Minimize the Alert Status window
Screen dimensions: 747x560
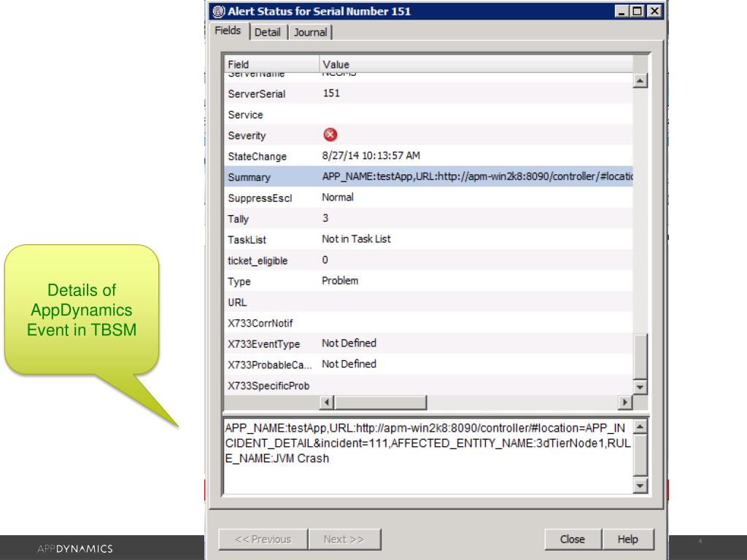point(621,11)
